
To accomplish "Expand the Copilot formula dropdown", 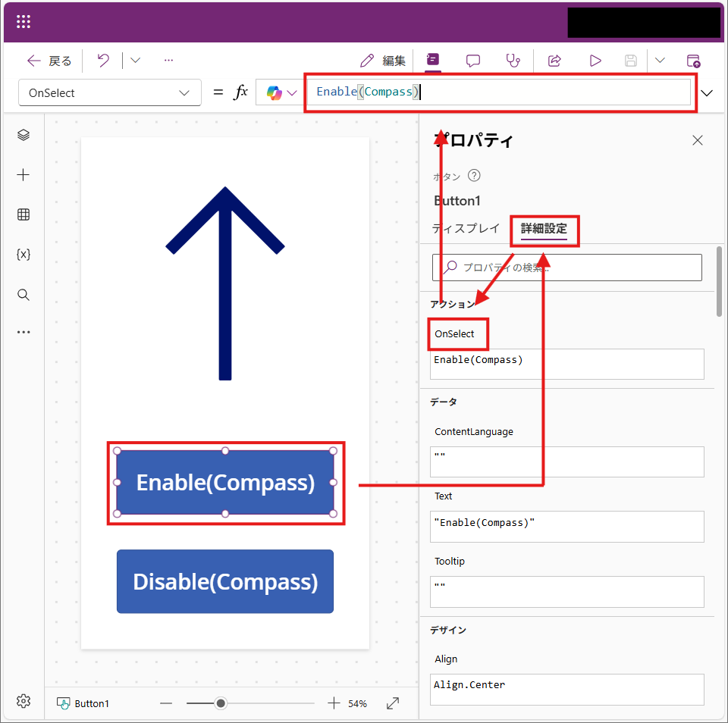I will tap(281, 93).
